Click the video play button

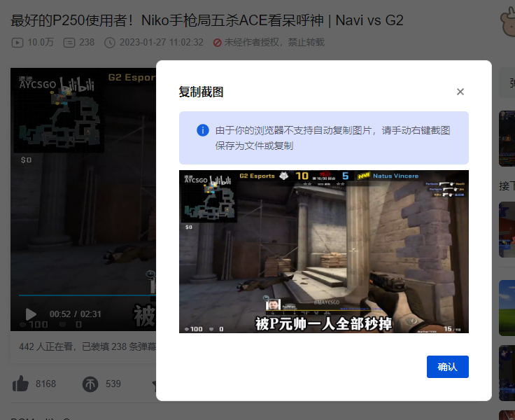click(31, 314)
